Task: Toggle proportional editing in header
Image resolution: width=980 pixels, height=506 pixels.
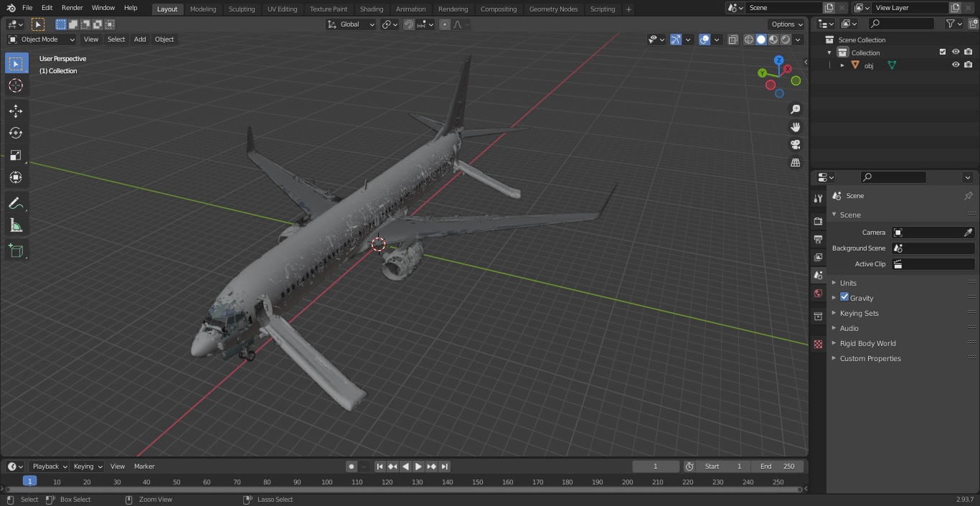Action: (445, 24)
